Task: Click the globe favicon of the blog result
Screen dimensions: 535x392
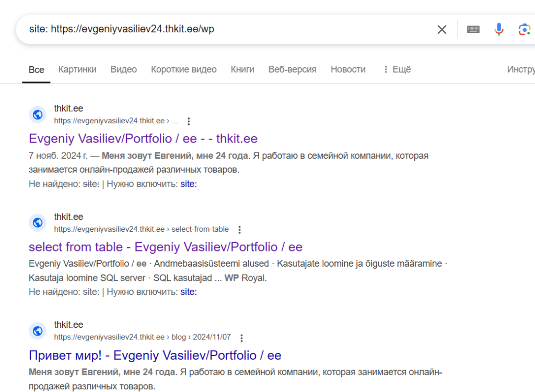Action: tap(38, 330)
